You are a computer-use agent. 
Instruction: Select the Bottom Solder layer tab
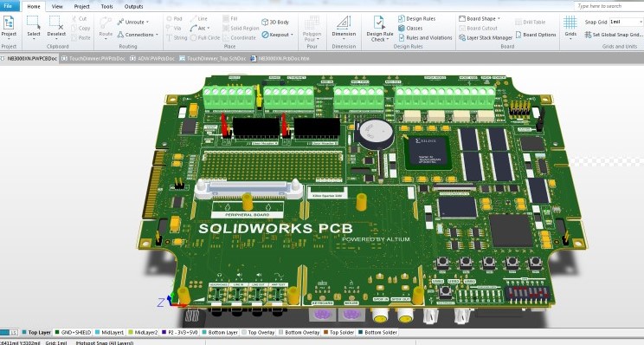pyautogui.click(x=377, y=332)
